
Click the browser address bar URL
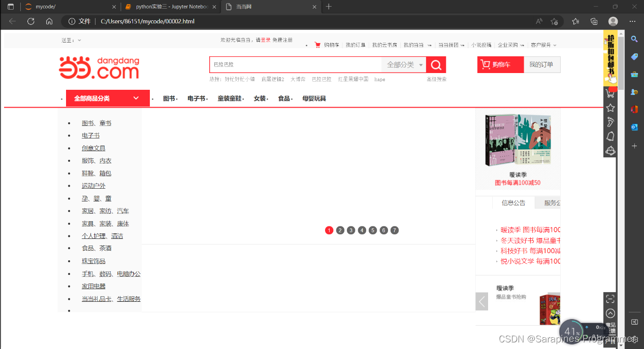[x=147, y=21]
